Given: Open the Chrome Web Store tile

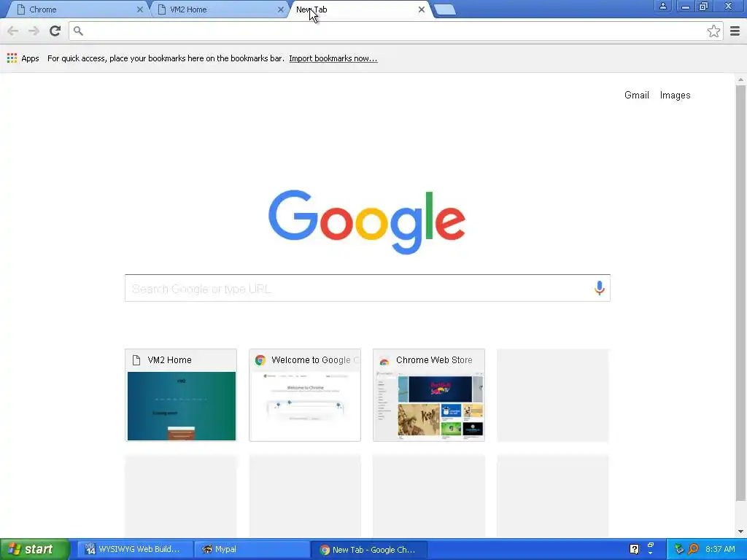Looking at the screenshot, I should [x=429, y=394].
